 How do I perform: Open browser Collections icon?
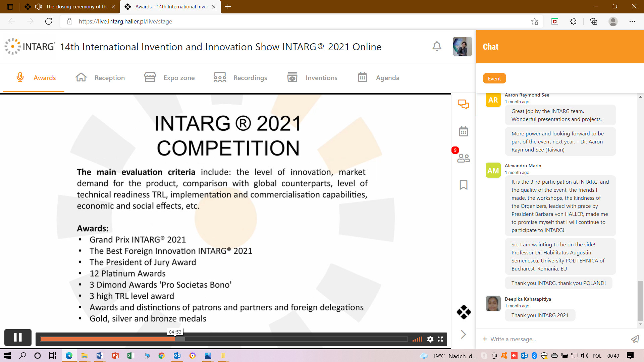coord(594,21)
